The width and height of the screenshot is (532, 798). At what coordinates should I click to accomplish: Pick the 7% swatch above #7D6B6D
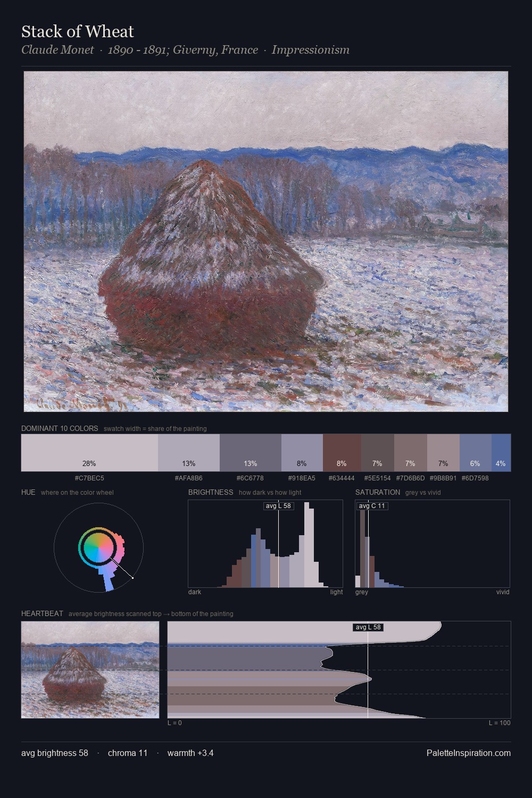[411, 453]
